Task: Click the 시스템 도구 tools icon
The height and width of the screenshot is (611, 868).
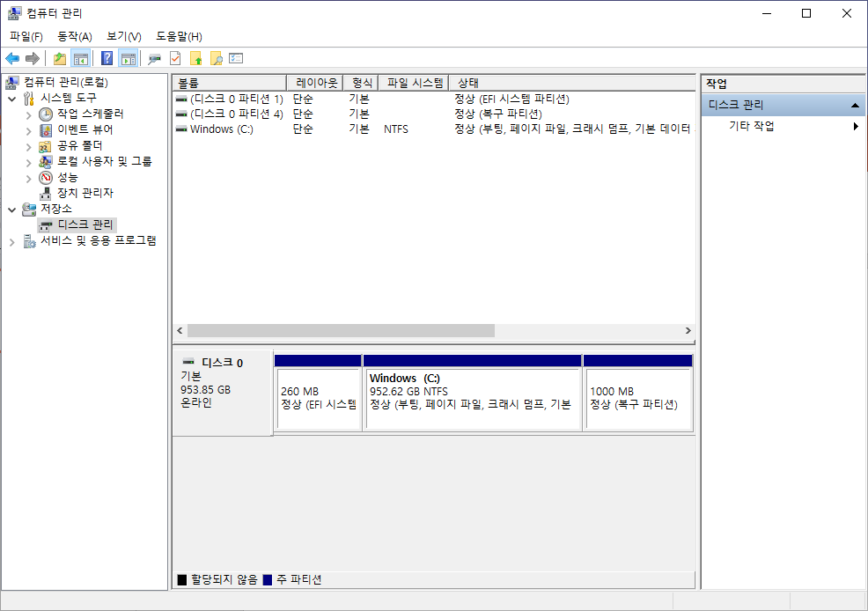Action: tap(29, 99)
